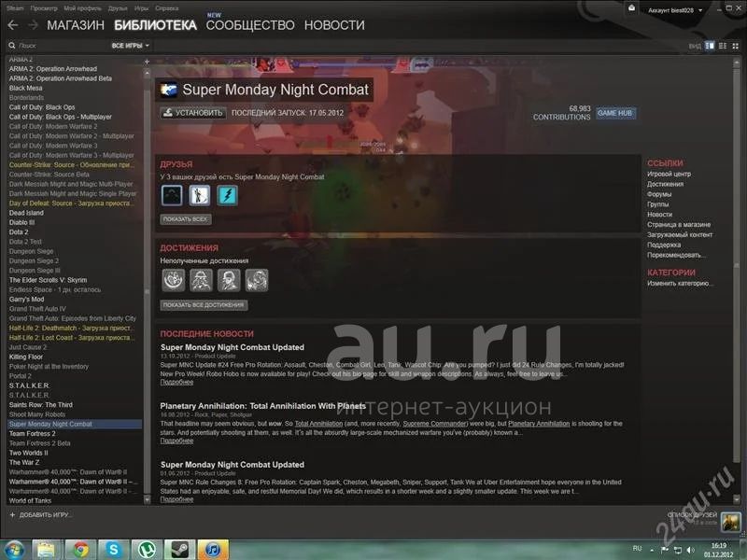Select Dead Island in the game list
The width and height of the screenshot is (747, 560).
(26, 213)
